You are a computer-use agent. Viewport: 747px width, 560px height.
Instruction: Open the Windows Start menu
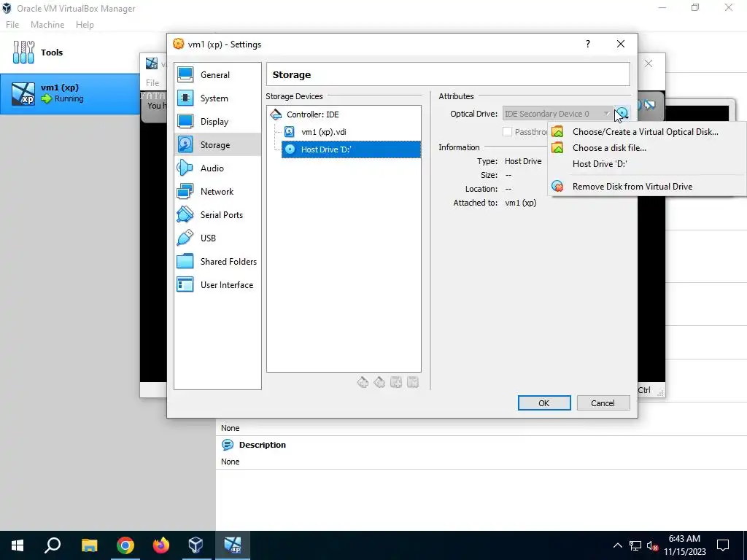(18, 545)
